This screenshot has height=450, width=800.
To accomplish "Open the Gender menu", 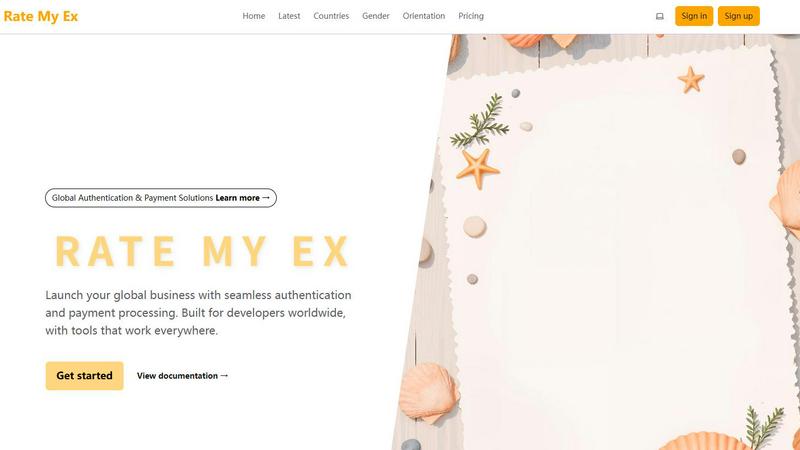I will (x=376, y=16).
